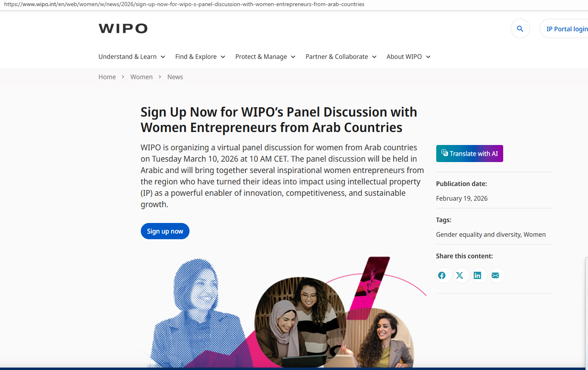Image resolution: width=588 pixels, height=370 pixels.
Task: Click the women entrepreneurs banner image
Action: tap(284, 312)
